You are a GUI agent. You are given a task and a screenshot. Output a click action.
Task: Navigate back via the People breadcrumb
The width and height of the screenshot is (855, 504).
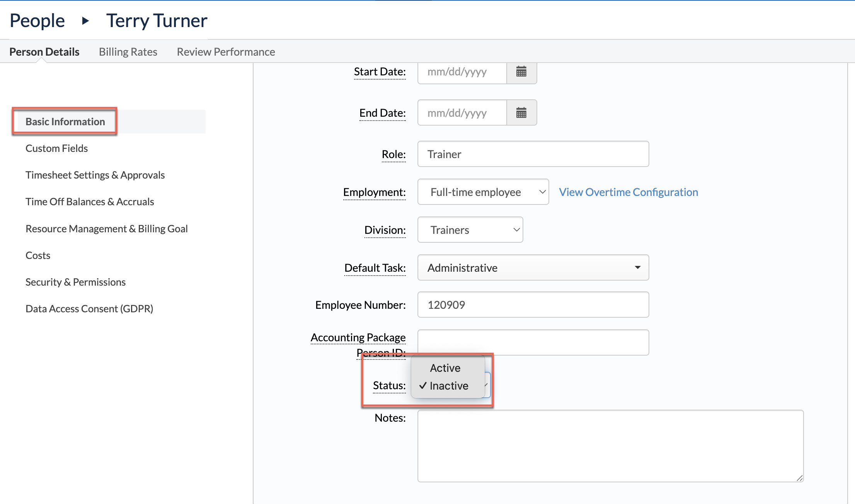click(37, 20)
